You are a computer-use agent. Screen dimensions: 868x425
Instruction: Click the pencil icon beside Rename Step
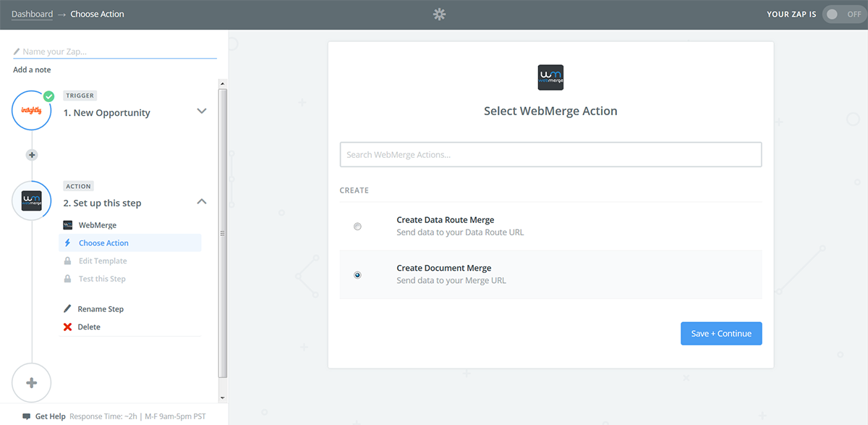[x=68, y=308]
